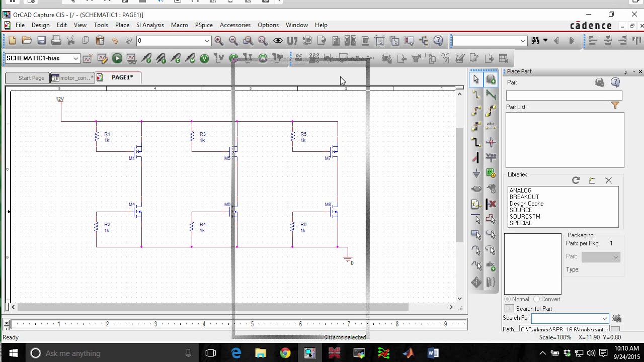
Task: Start the part search button beside Search For
Action: click(x=617, y=318)
